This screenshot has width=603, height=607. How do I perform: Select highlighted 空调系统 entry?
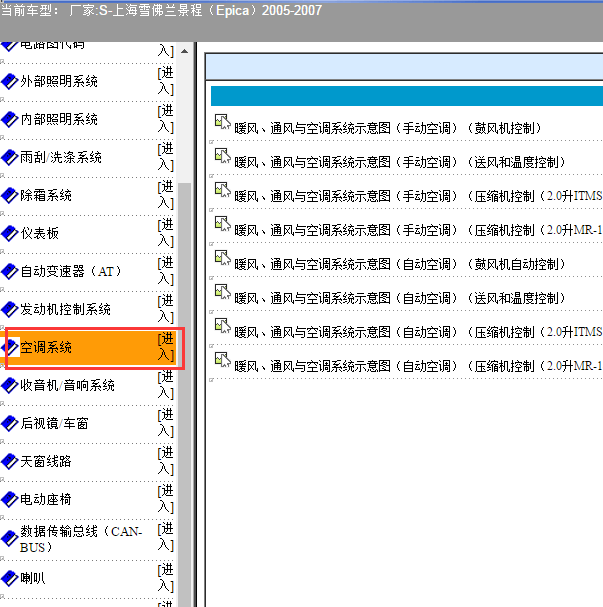46,347
